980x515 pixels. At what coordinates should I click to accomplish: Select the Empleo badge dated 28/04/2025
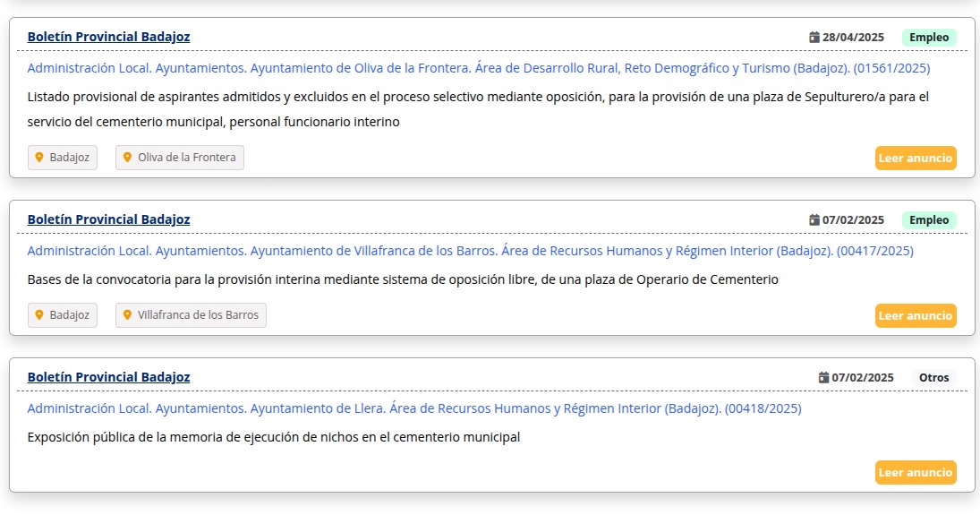(929, 38)
